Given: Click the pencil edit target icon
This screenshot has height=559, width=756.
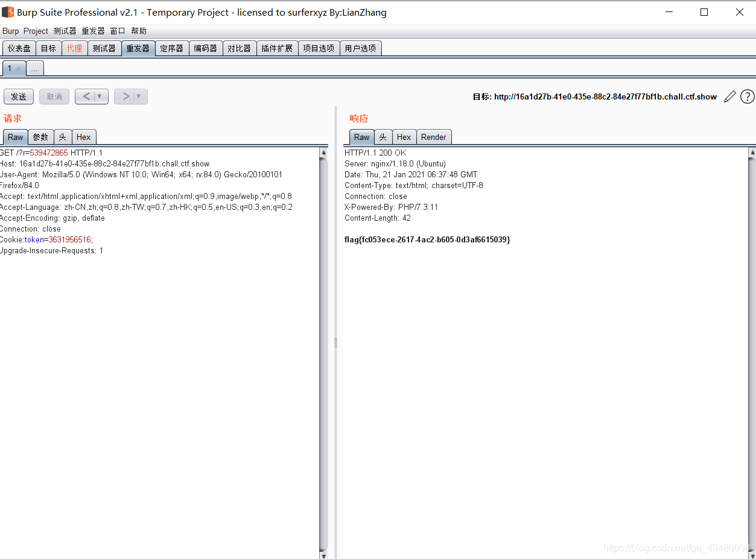Looking at the screenshot, I should click(x=730, y=96).
